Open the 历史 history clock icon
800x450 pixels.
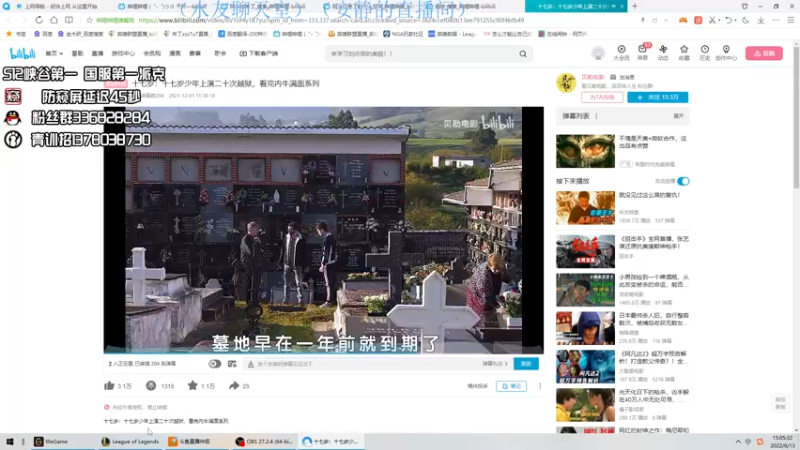tap(705, 53)
